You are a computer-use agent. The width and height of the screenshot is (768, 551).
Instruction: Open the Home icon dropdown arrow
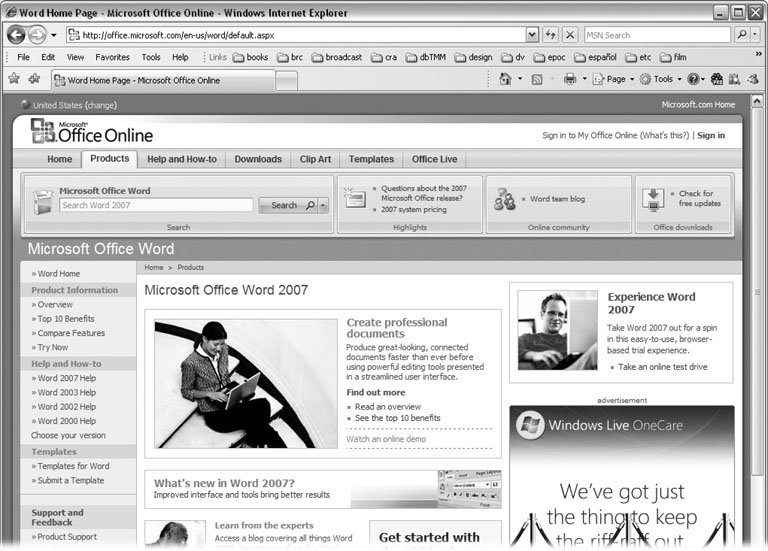pyautogui.click(x=520, y=79)
